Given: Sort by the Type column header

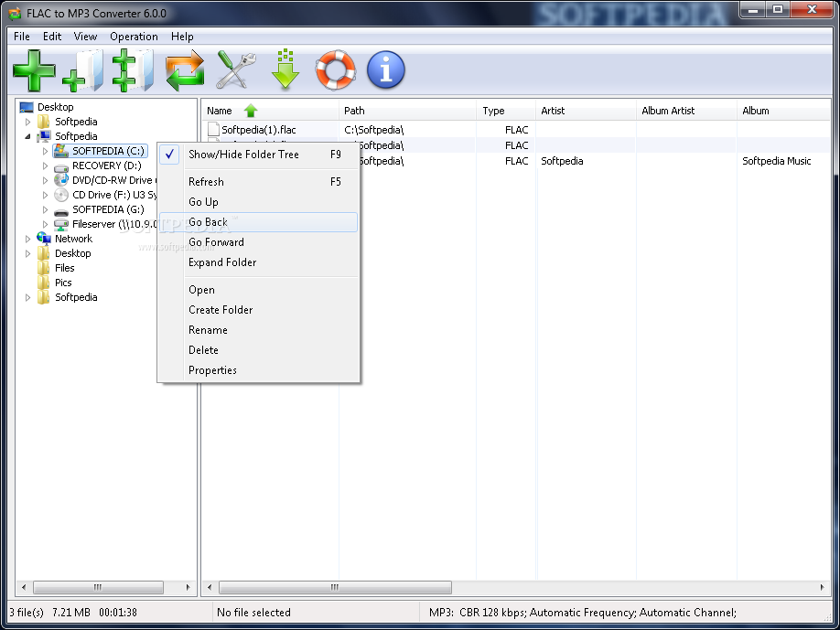Looking at the screenshot, I should (506, 111).
